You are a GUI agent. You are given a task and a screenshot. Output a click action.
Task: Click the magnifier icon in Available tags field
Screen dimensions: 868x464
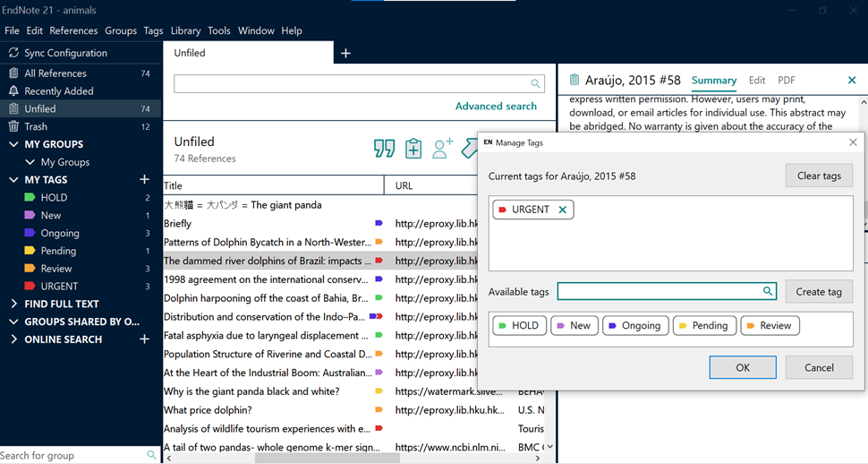click(x=768, y=291)
